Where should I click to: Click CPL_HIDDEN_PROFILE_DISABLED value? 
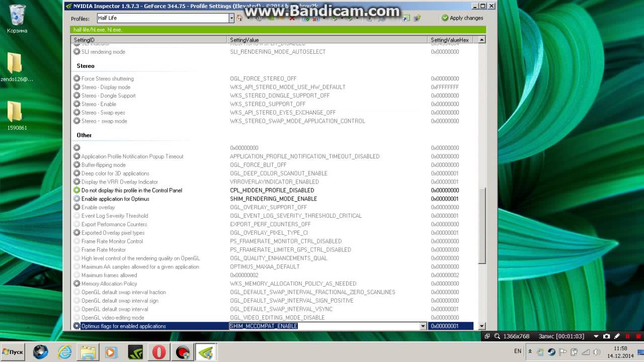point(272,191)
